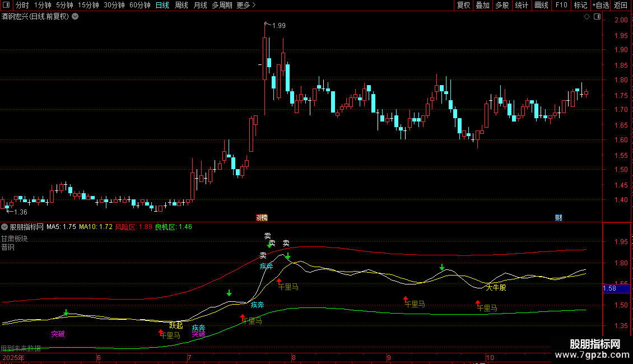The height and width of the screenshot is (364, 633).
Task: Select the 日线 daily chart tab
Action: (x=162, y=5)
